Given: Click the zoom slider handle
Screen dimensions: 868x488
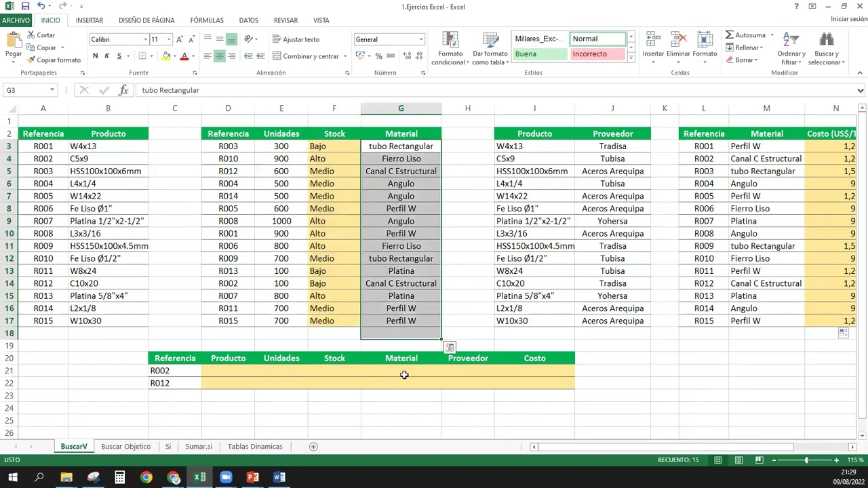Looking at the screenshot, I should click(x=806, y=460).
